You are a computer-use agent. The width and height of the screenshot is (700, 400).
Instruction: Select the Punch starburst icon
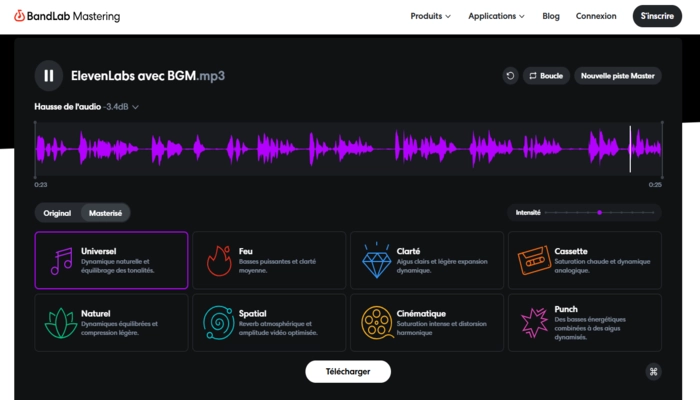click(534, 322)
